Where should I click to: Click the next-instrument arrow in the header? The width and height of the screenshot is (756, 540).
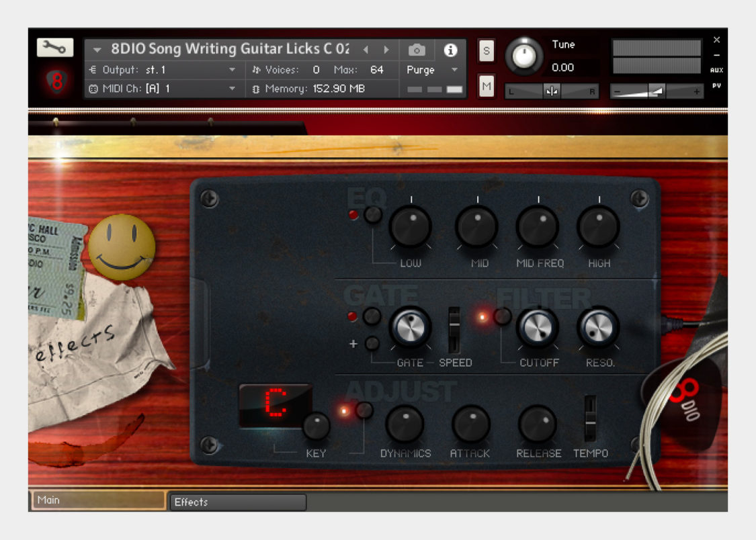tap(387, 49)
